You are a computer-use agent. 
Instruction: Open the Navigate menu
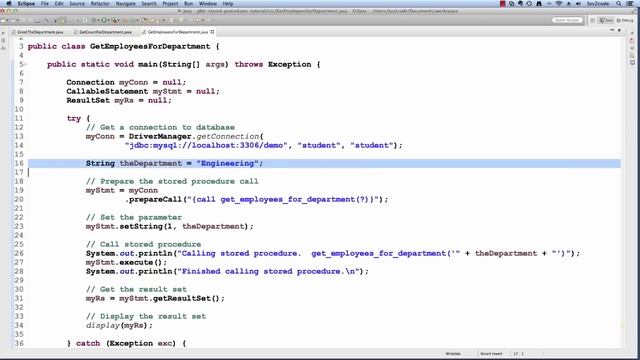pyautogui.click(x=126, y=4)
